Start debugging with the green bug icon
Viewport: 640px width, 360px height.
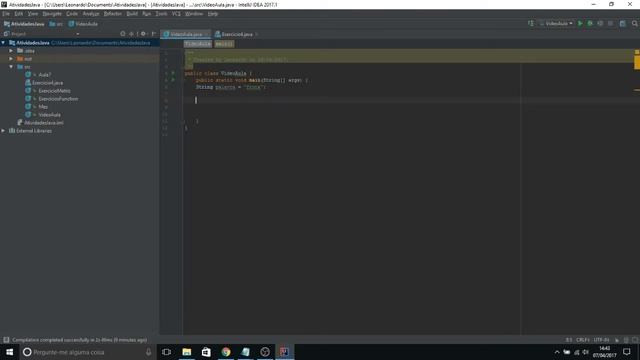click(x=590, y=24)
